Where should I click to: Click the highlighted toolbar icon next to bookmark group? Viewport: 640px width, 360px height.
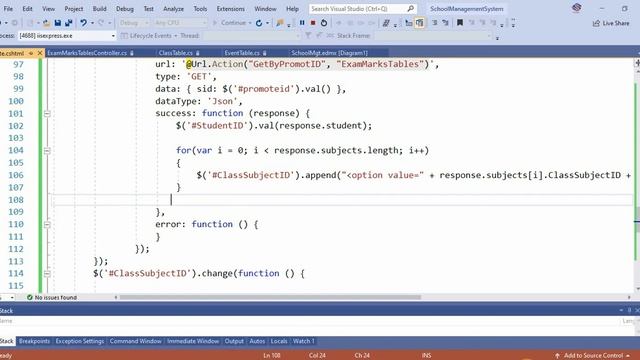coord(420,23)
